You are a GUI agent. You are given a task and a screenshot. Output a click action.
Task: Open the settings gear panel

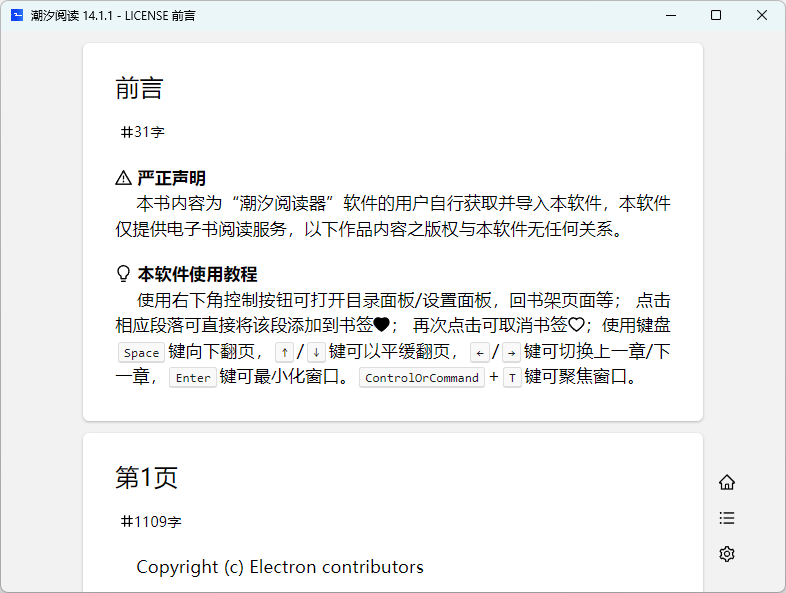pyautogui.click(x=727, y=554)
